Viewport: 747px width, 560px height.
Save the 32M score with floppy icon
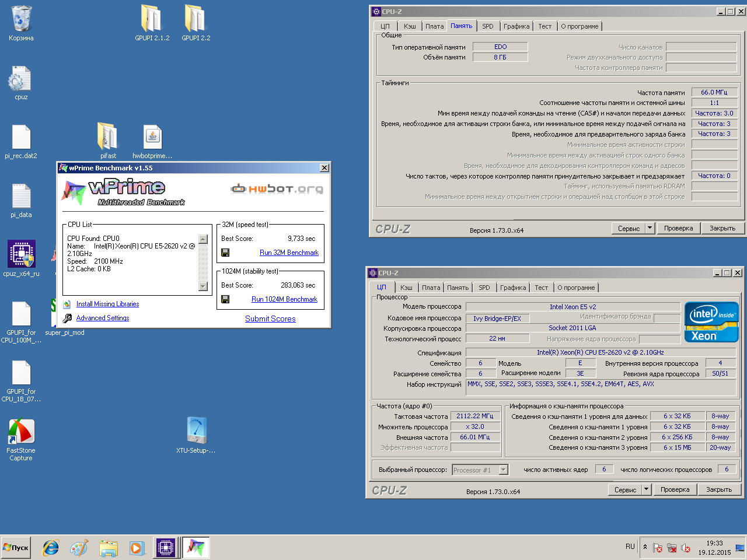coord(225,253)
